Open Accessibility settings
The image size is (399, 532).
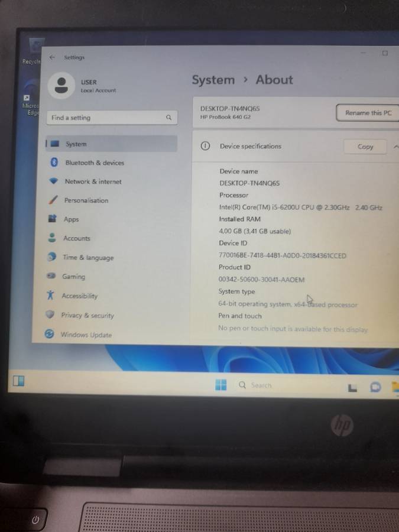point(79,296)
